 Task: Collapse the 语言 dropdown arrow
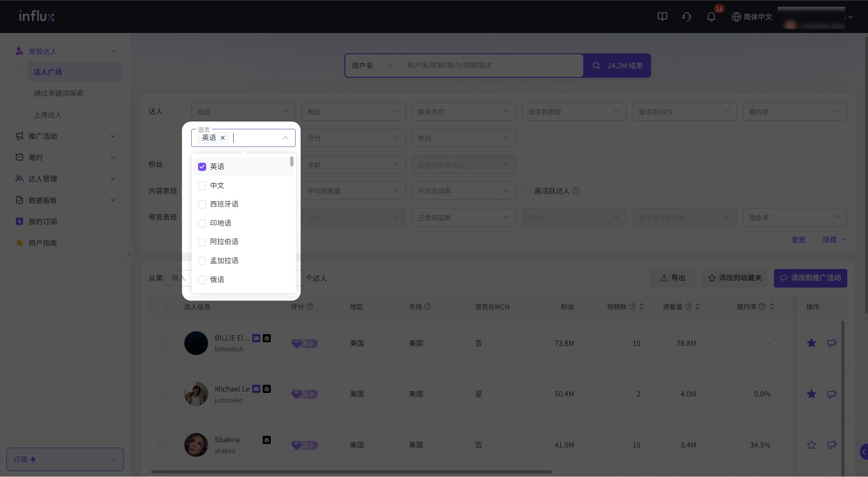[286, 138]
